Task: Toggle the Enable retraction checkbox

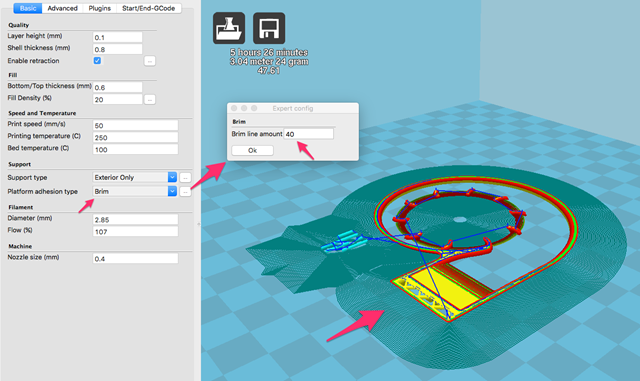Action: 97,61
